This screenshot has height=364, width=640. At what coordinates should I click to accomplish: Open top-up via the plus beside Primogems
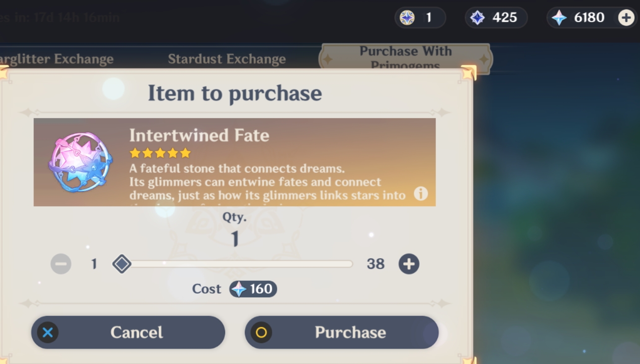coord(625,18)
